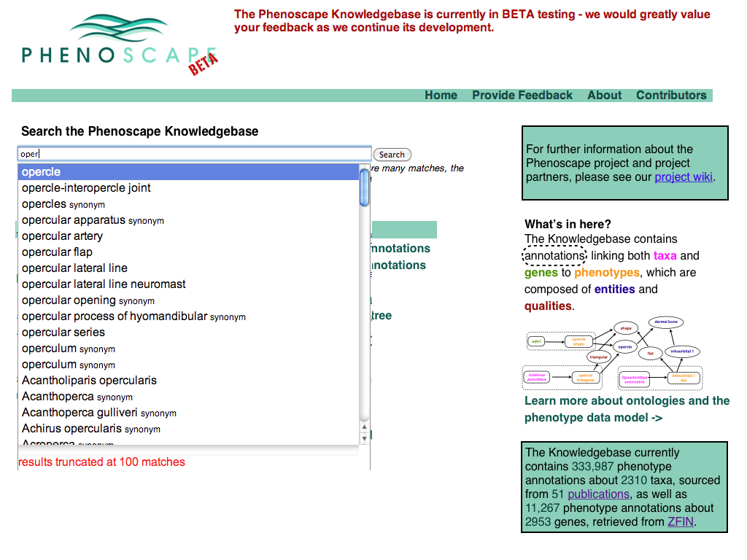The height and width of the screenshot is (560, 747).
Task: Select 'opercular series' suggestion
Action: (188, 332)
